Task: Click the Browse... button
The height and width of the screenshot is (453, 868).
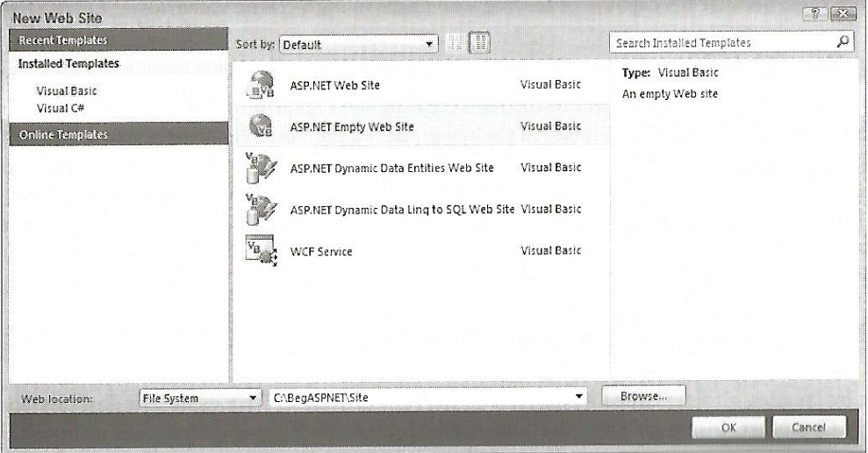Action: tap(643, 396)
